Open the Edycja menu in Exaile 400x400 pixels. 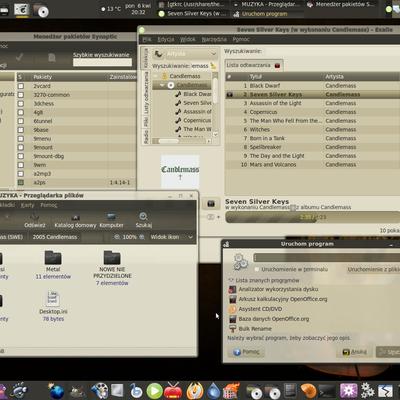pos(166,39)
